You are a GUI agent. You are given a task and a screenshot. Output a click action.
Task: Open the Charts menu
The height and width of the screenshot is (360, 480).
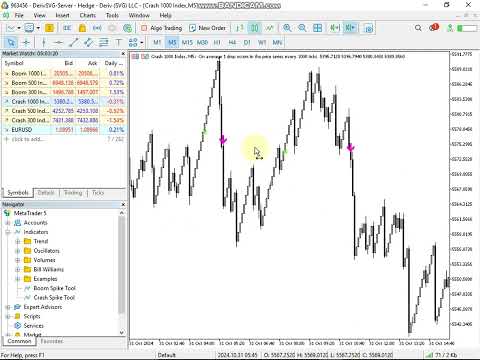[x=88, y=15]
